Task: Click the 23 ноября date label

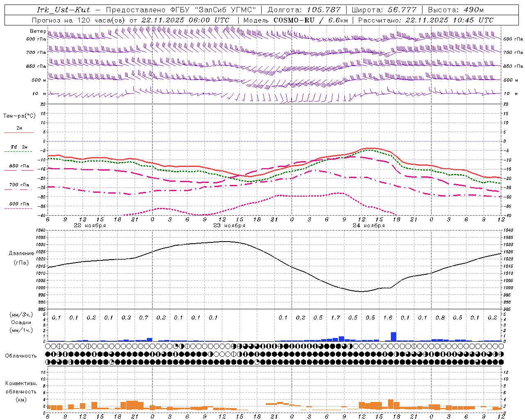Action: tap(229, 226)
